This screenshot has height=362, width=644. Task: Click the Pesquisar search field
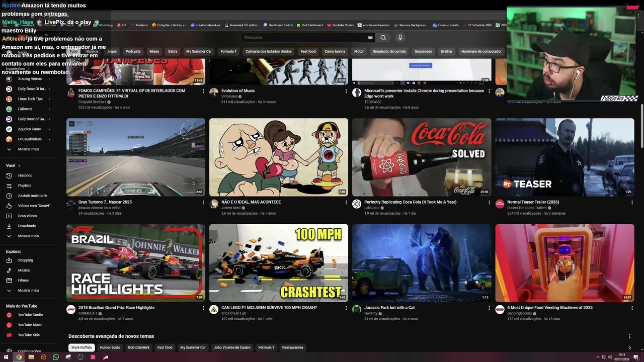pyautogui.click(x=304, y=37)
